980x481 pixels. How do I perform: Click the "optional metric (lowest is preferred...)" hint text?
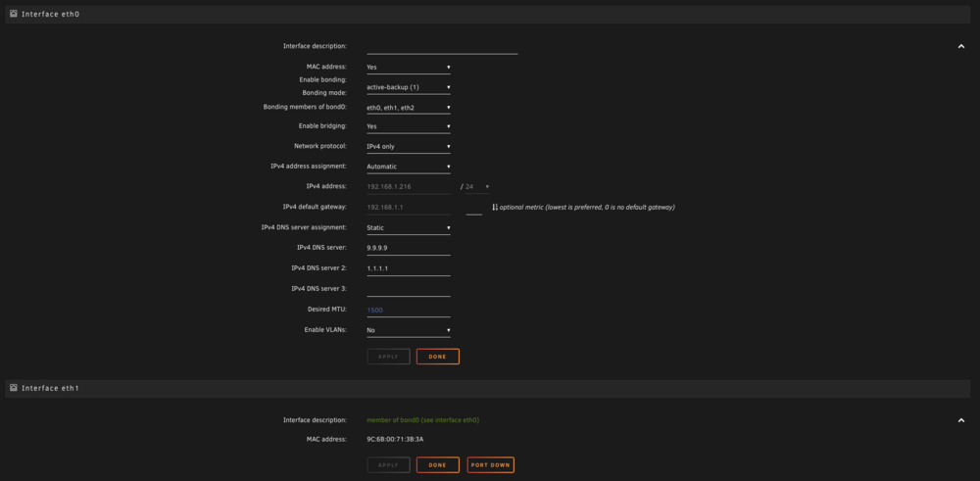tap(587, 208)
